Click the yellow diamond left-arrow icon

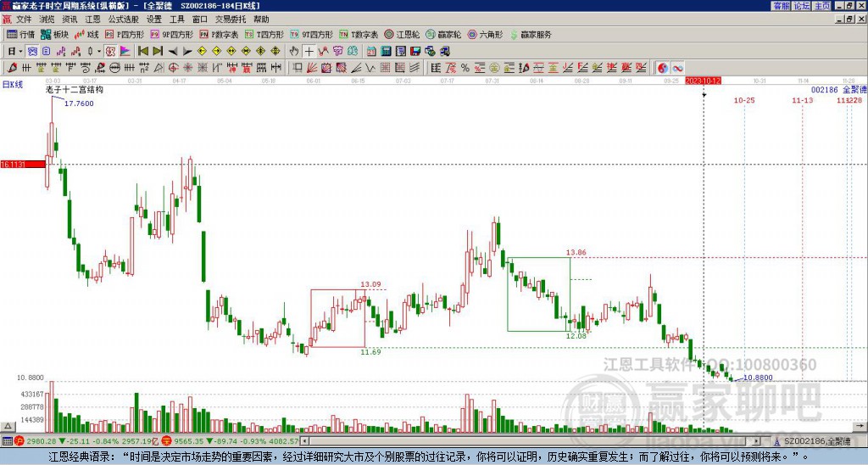[x=202, y=51]
